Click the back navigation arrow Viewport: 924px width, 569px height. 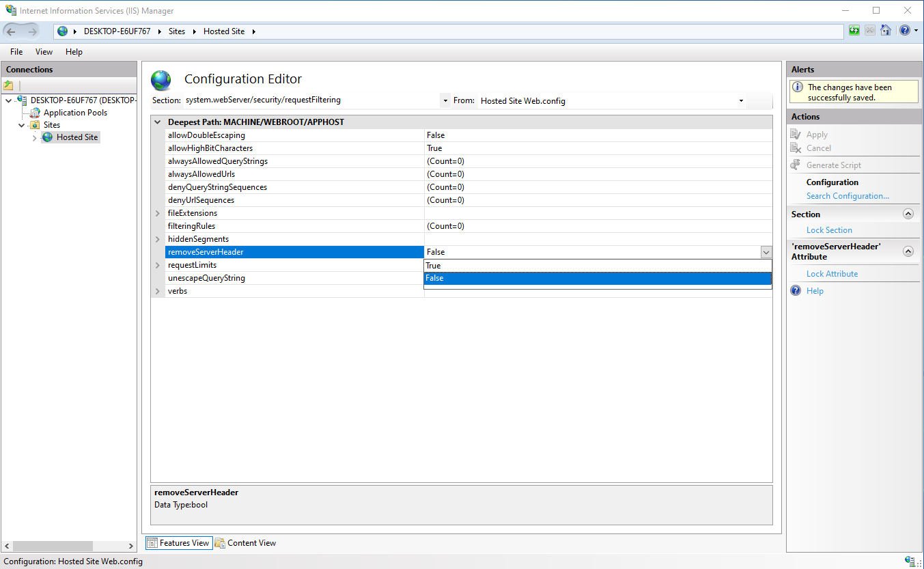(10, 31)
